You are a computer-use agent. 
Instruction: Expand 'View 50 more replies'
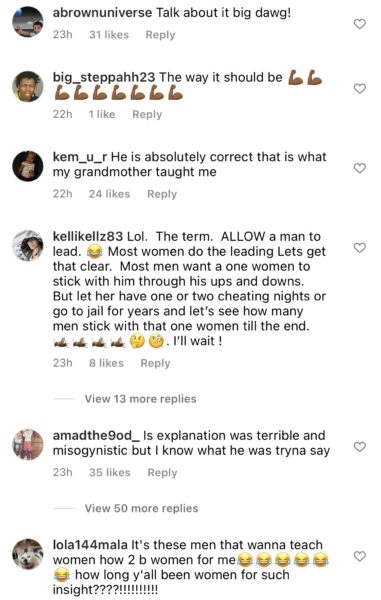(x=141, y=508)
